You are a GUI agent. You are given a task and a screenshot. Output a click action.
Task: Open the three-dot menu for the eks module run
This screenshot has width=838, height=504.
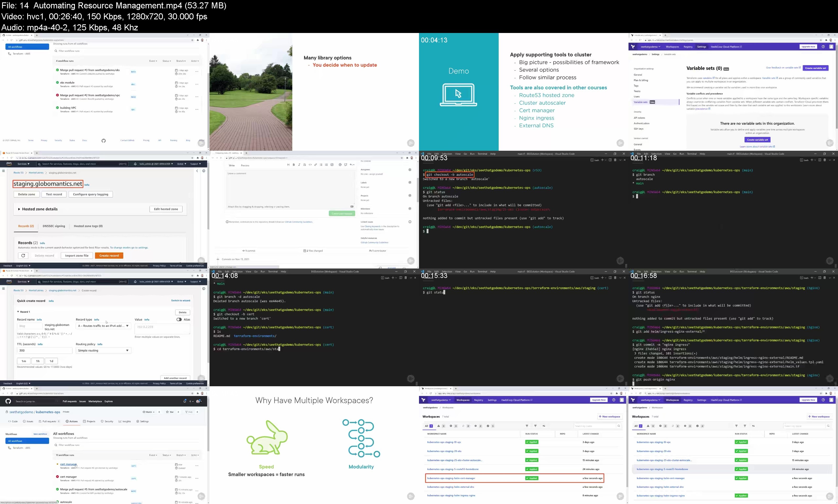click(197, 84)
